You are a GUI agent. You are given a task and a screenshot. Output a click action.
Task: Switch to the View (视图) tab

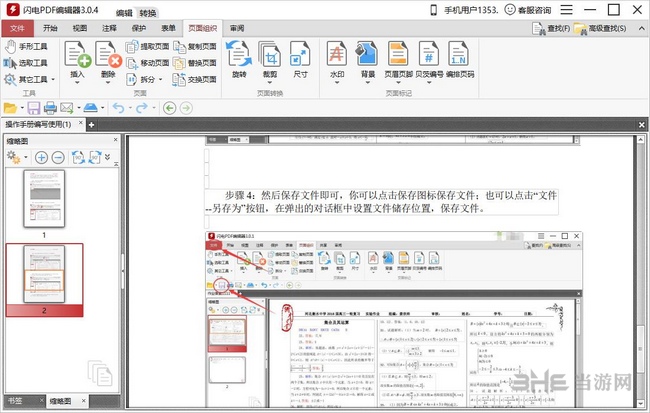[x=80, y=28]
